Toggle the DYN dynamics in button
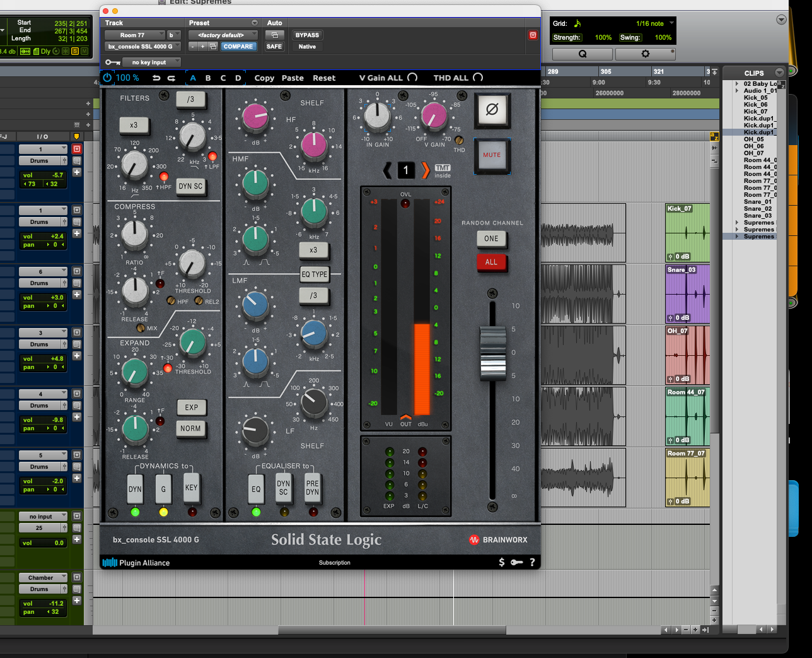 pyautogui.click(x=135, y=489)
